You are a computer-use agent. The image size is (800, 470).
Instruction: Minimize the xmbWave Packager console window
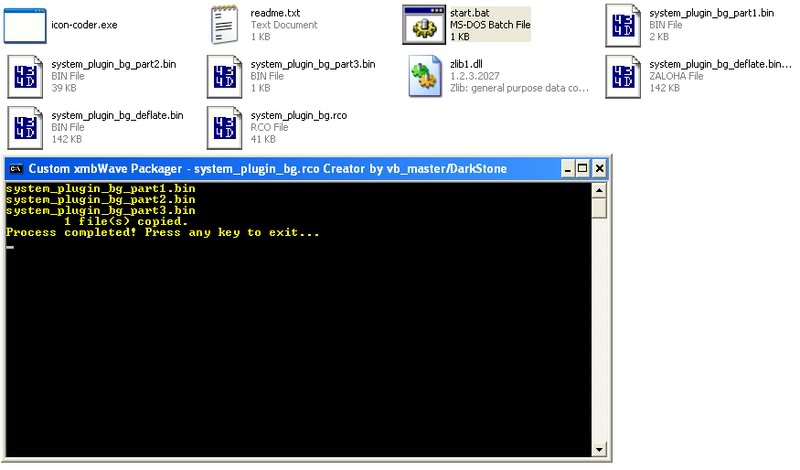[567, 169]
